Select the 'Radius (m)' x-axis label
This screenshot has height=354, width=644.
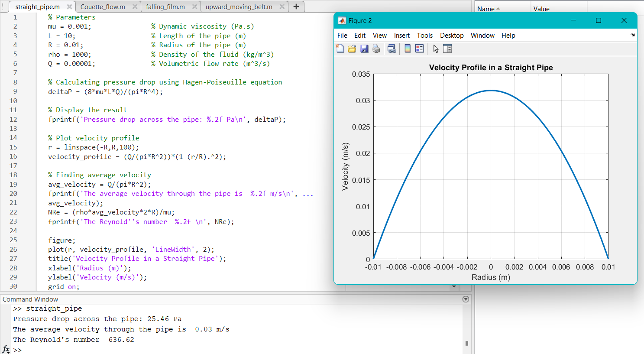tap(491, 277)
